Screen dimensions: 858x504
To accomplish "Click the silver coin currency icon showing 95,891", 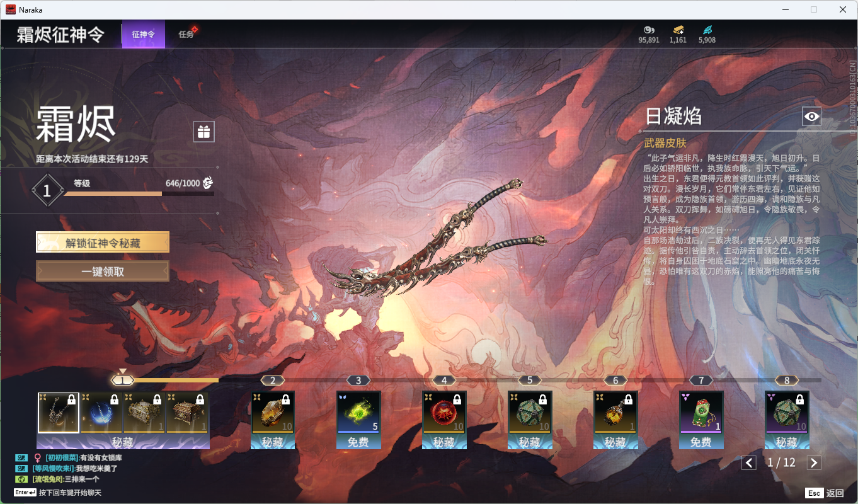I will coord(649,30).
